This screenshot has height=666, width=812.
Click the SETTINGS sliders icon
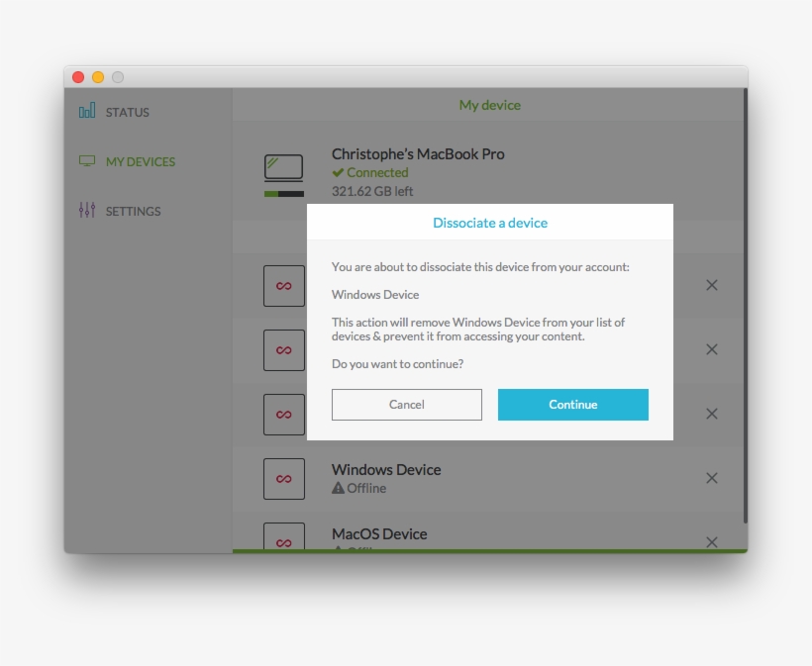point(87,211)
